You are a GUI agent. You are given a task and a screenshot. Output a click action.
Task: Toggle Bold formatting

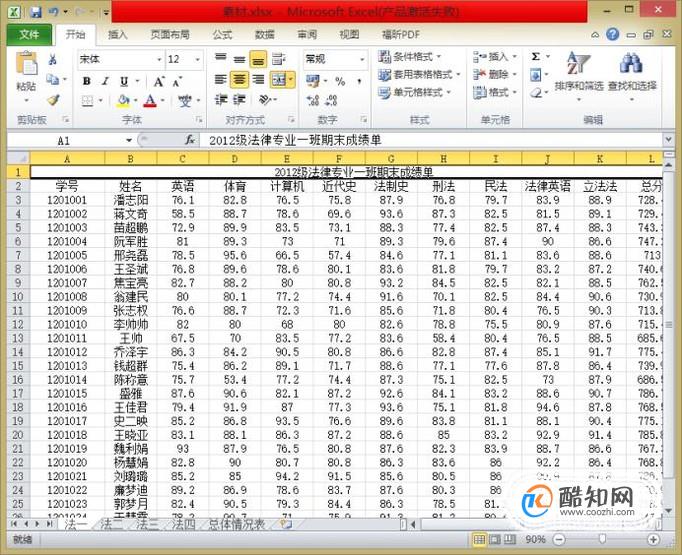[x=87, y=81]
